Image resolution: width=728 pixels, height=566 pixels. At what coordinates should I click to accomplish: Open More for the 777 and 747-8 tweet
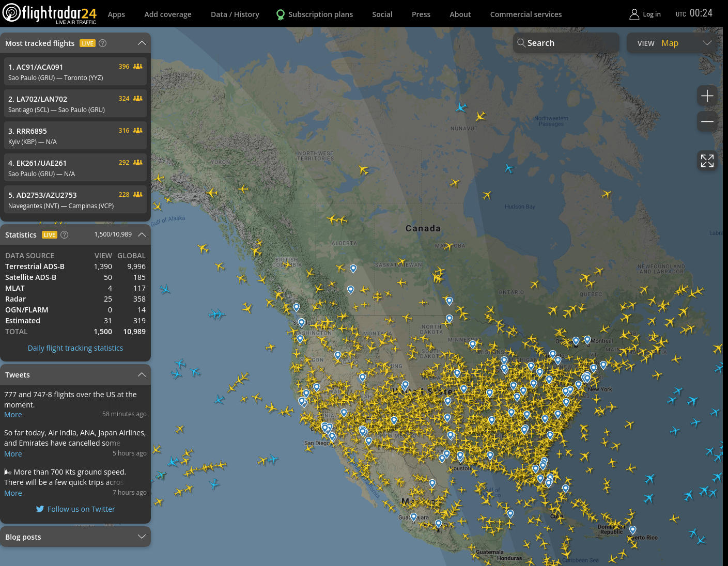[x=13, y=415]
